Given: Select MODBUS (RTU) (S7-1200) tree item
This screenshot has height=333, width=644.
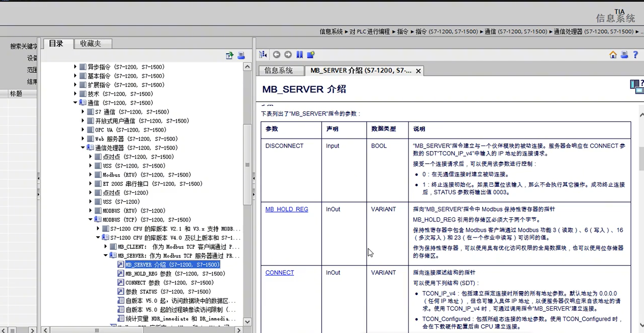Looking at the screenshot, I should pyautogui.click(x=134, y=211).
